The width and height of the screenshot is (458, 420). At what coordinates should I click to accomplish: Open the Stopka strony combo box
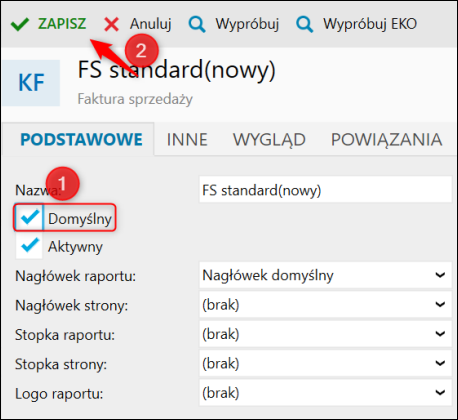click(x=325, y=363)
